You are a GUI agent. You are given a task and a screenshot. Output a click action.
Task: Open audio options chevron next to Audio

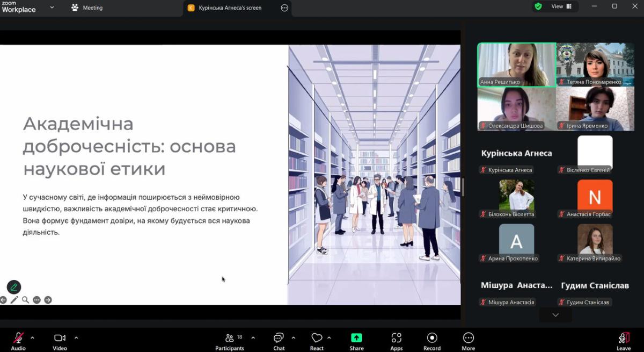coord(33,338)
